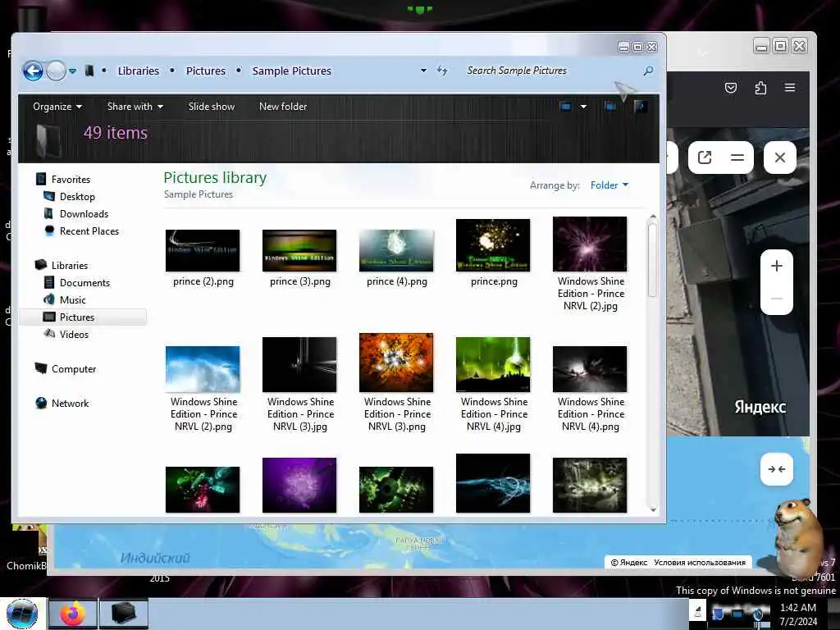This screenshot has width=840, height=630.
Task: Click the Refresh icon in address bar
Action: point(442,71)
